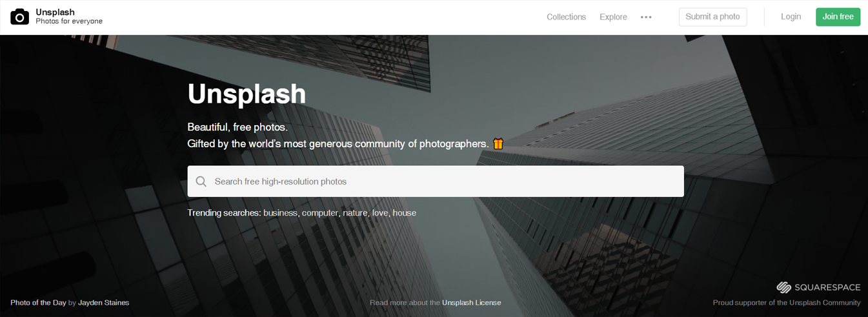Click the Unsplash camera logo icon

tap(20, 17)
